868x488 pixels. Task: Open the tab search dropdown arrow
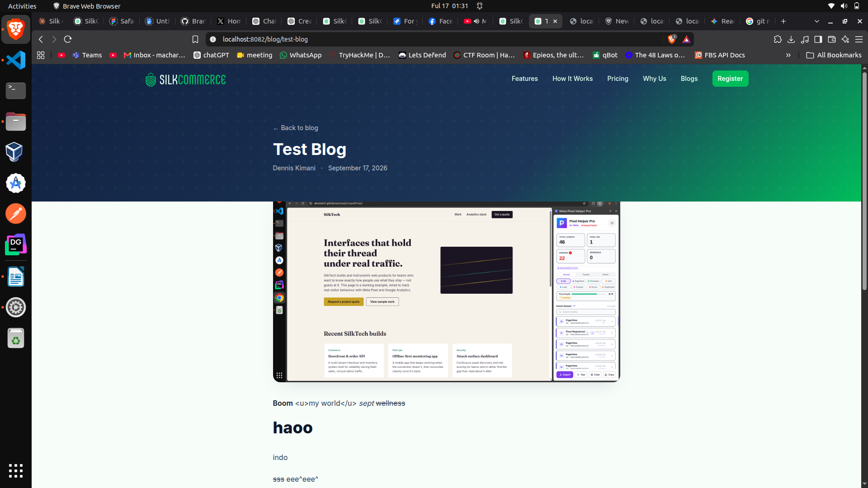point(816,21)
